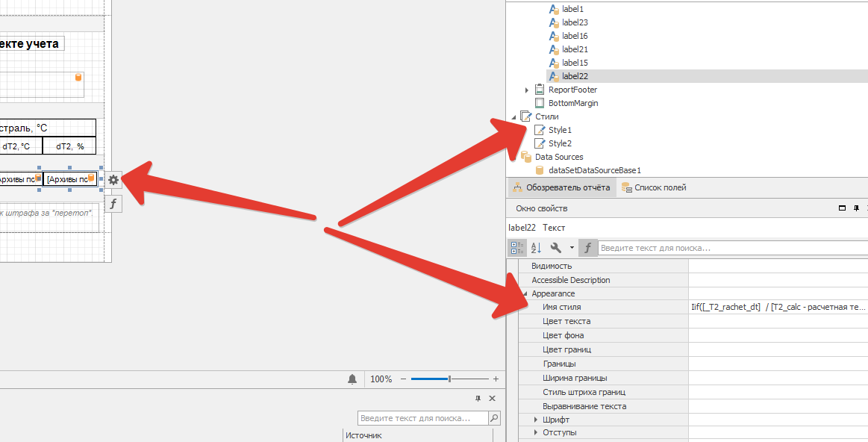This screenshot has height=442, width=868.
Task: Collapse the Стили tree node
Action: [x=513, y=116]
